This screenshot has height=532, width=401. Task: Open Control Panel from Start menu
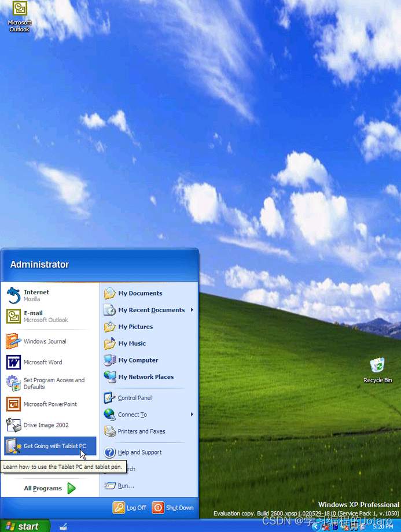[149, 398]
